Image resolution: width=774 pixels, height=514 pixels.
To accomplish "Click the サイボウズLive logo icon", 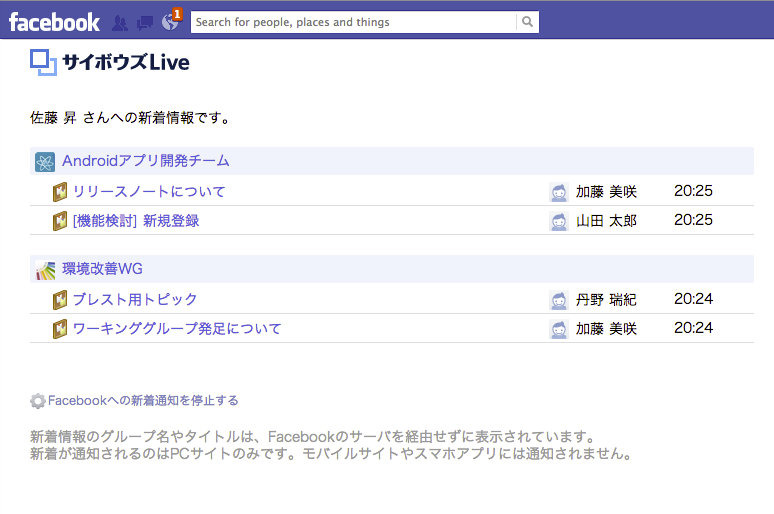I will click(x=43, y=62).
